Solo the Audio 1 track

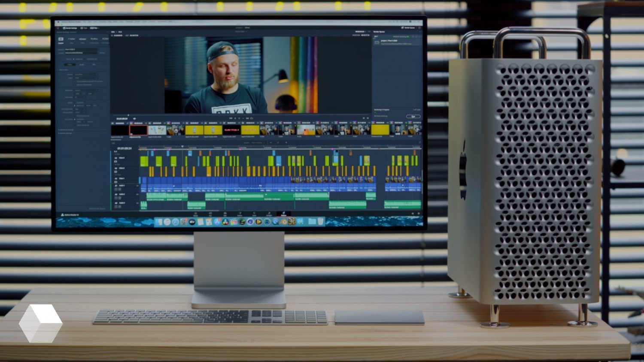[x=116, y=189]
